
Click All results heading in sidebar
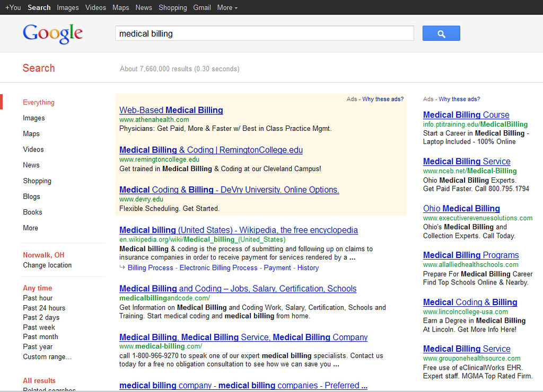(39, 380)
